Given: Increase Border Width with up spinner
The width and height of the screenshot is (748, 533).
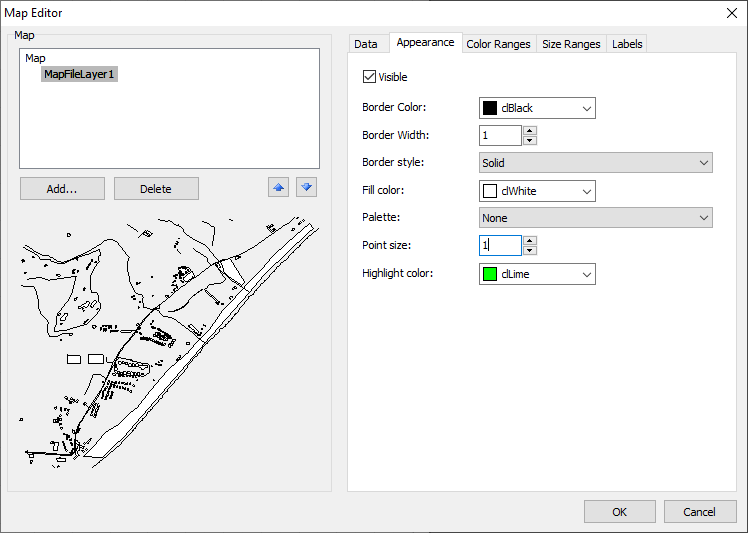Looking at the screenshot, I should (x=530, y=131).
